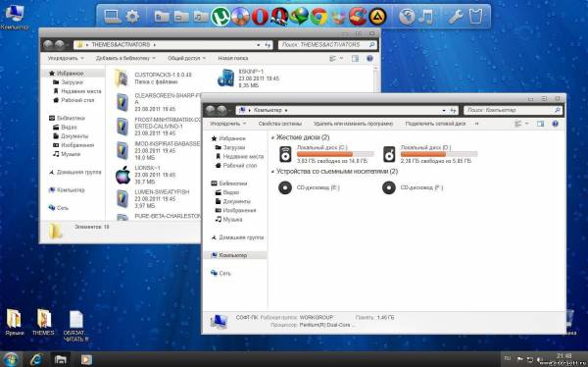The height and width of the screenshot is (367, 588).
Task: Open the gear settings icon in the dock
Action: point(132,17)
